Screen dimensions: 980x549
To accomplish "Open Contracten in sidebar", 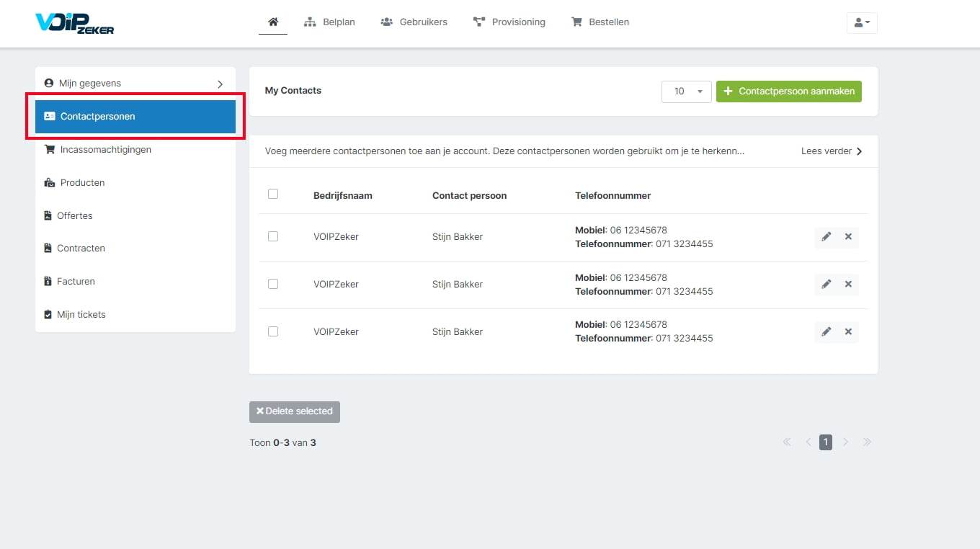I will click(x=135, y=249).
